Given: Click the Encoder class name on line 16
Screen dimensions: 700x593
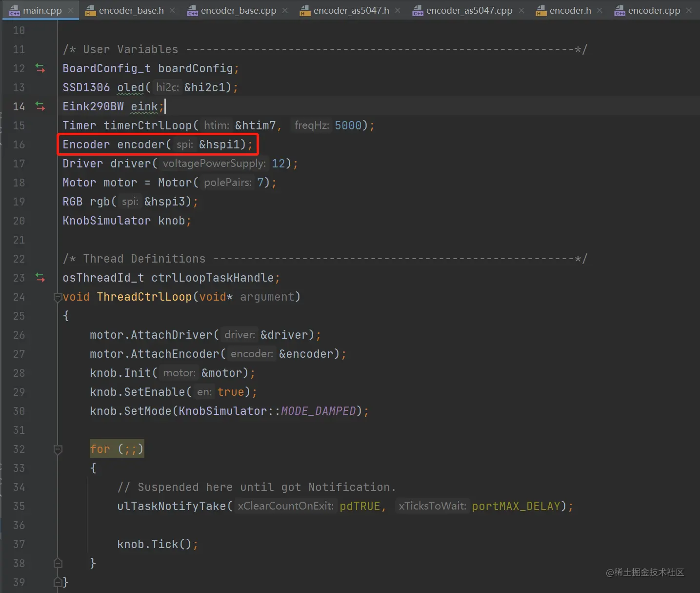Looking at the screenshot, I should 86,144.
